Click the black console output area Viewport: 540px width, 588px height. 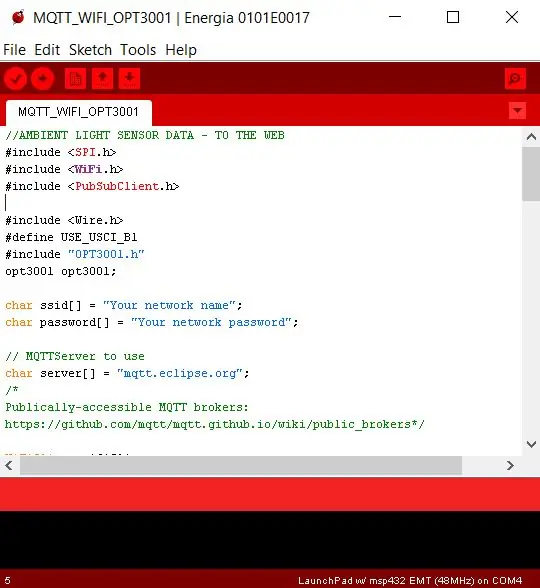(x=270, y=540)
